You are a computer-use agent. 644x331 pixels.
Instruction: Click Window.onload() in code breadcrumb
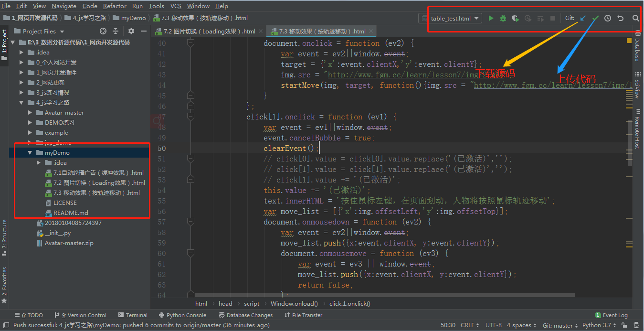coord(294,304)
